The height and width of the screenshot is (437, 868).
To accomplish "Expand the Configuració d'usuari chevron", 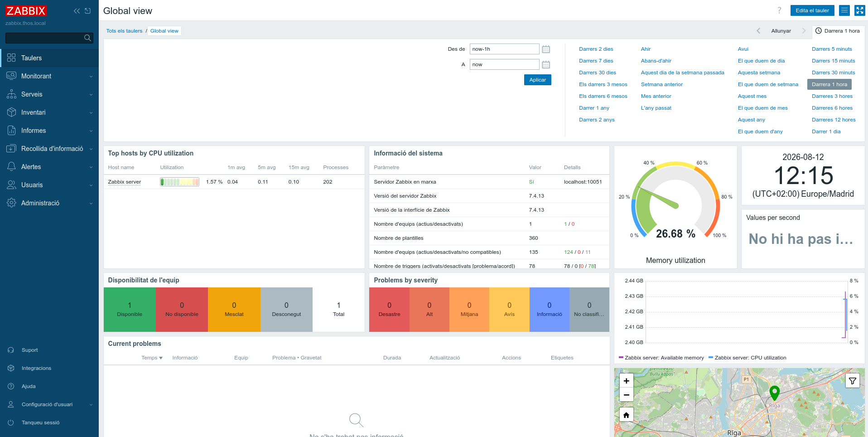I will pos(91,405).
